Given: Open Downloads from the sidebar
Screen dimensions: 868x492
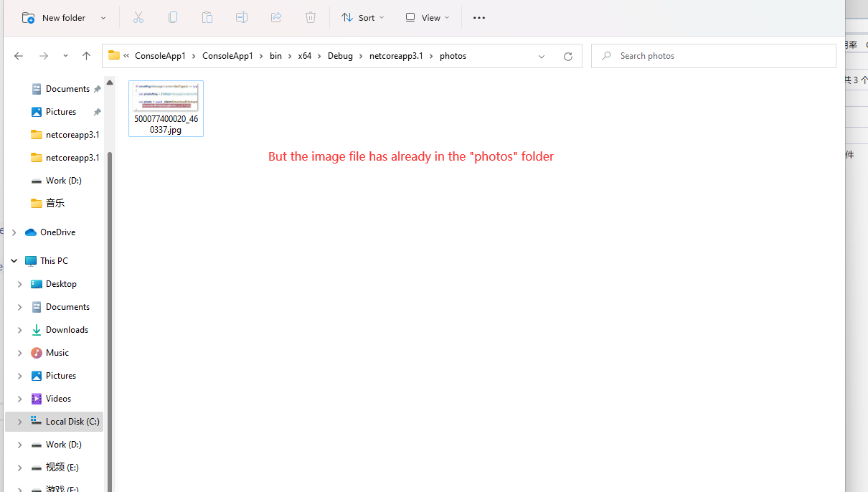Looking at the screenshot, I should pos(68,329).
